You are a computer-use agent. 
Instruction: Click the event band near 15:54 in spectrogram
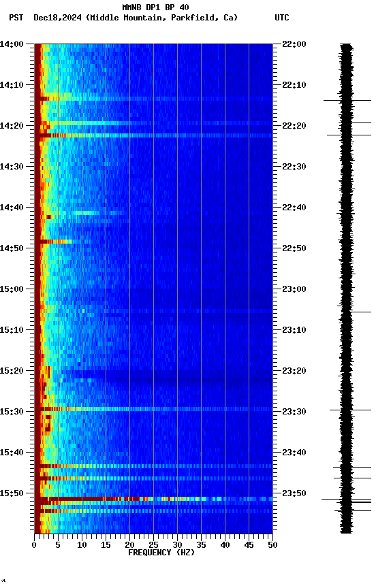coord(153,511)
